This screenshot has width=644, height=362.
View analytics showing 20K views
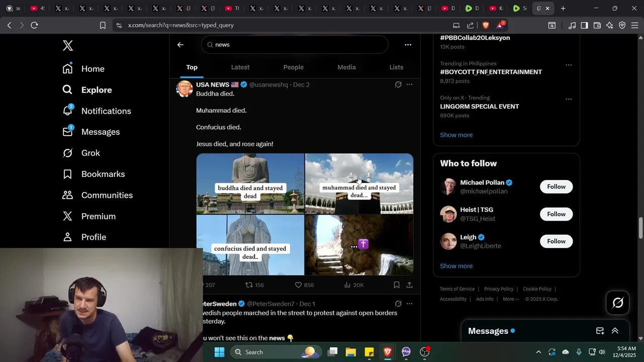(x=354, y=285)
